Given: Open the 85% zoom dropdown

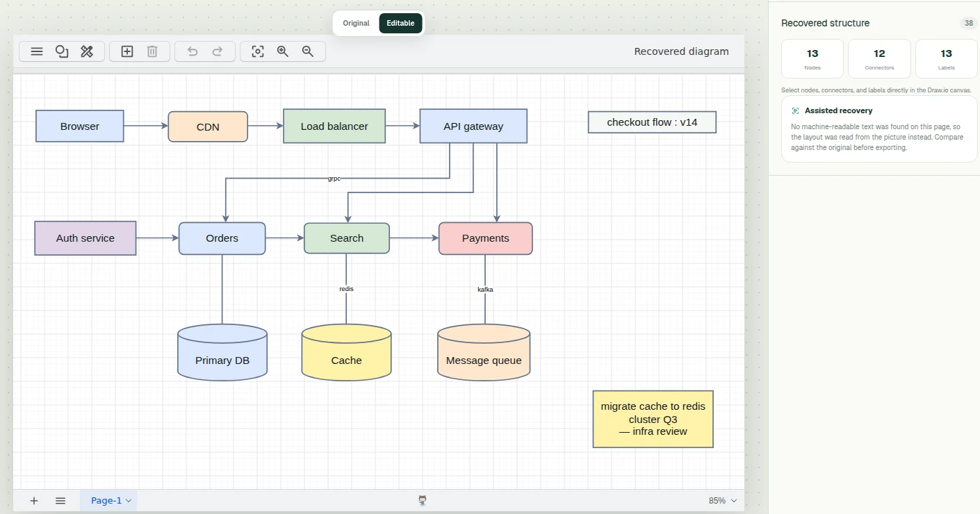Looking at the screenshot, I should (x=723, y=501).
